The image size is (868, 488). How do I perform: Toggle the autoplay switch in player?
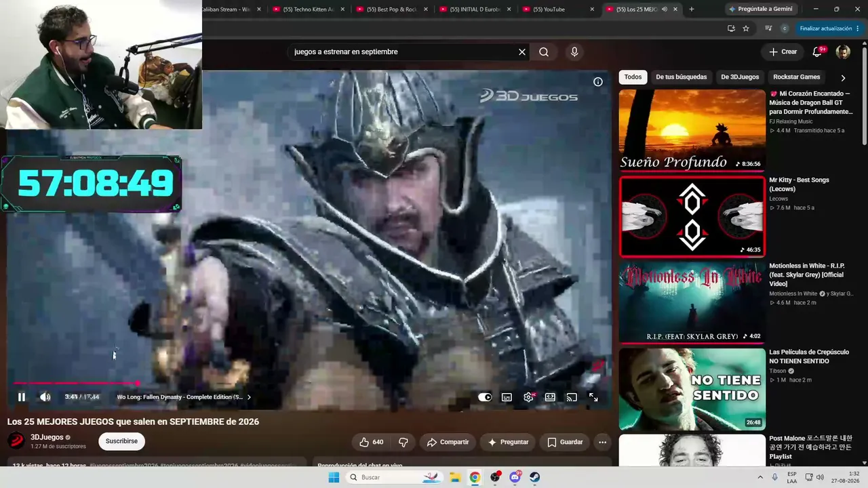coord(485,397)
